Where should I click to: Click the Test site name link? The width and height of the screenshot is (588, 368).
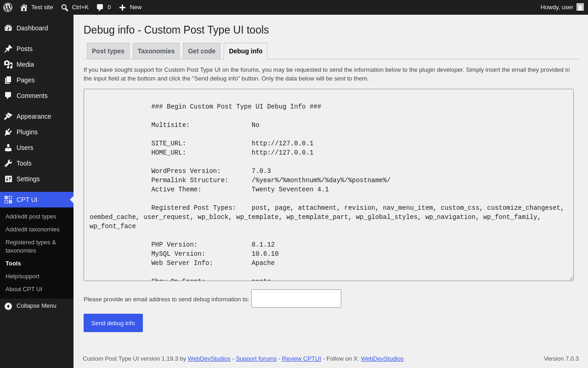(42, 7)
